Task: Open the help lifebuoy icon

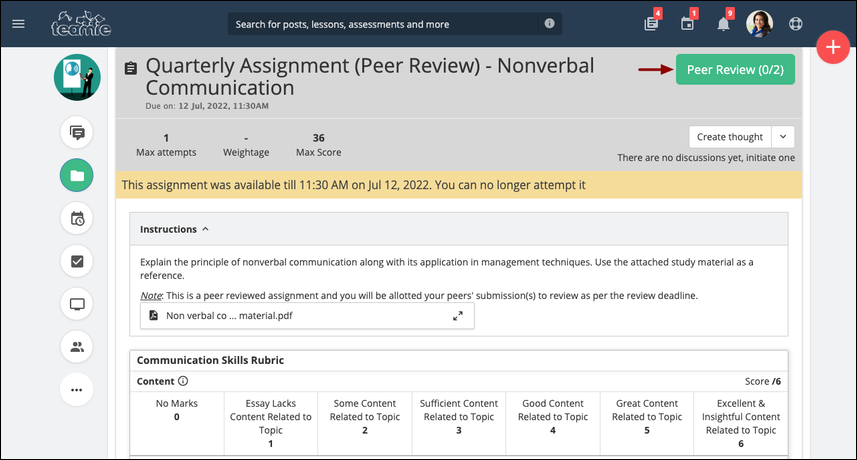Action: tap(796, 24)
